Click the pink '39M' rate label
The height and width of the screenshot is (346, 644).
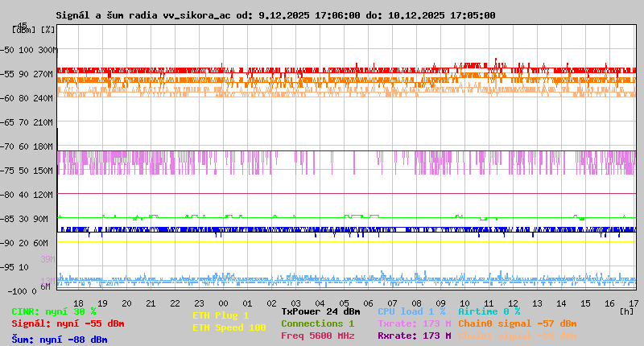[x=47, y=259]
